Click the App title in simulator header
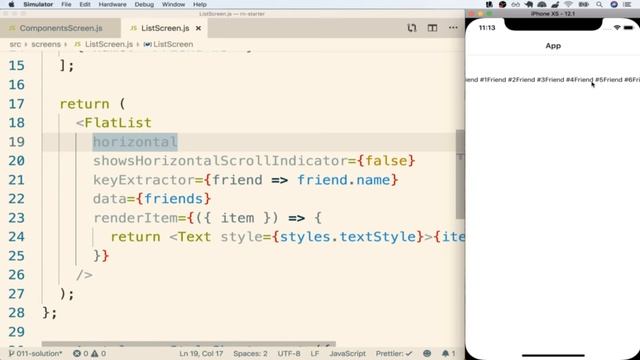The width and height of the screenshot is (640, 360). (553, 46)
